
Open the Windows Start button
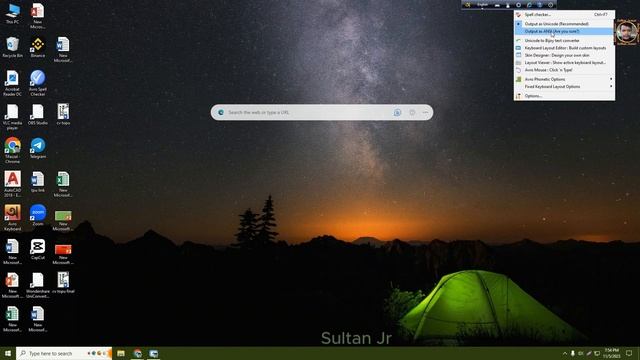tap(7, 353)
